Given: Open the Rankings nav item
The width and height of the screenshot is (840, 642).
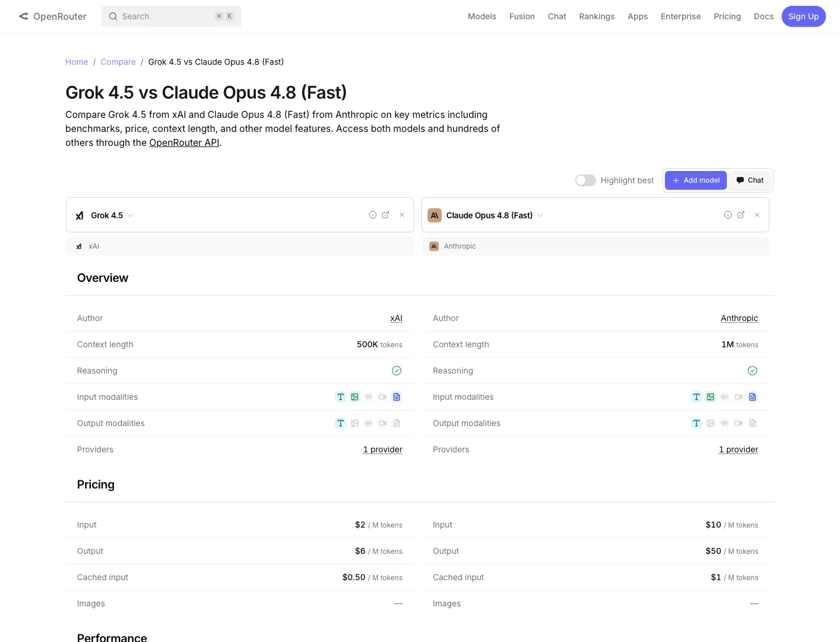Looking at the screenshot, I should (x=597, y=16).
